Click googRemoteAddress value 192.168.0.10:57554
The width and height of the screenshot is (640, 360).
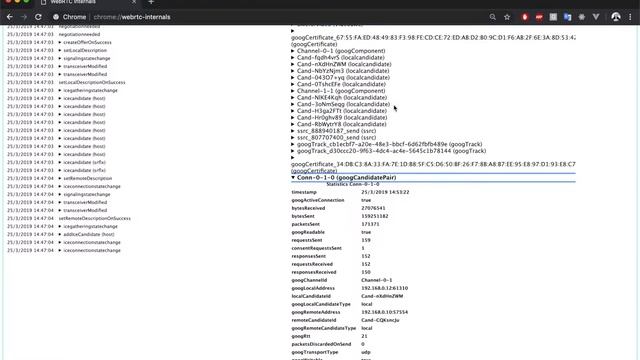point(384,312)
